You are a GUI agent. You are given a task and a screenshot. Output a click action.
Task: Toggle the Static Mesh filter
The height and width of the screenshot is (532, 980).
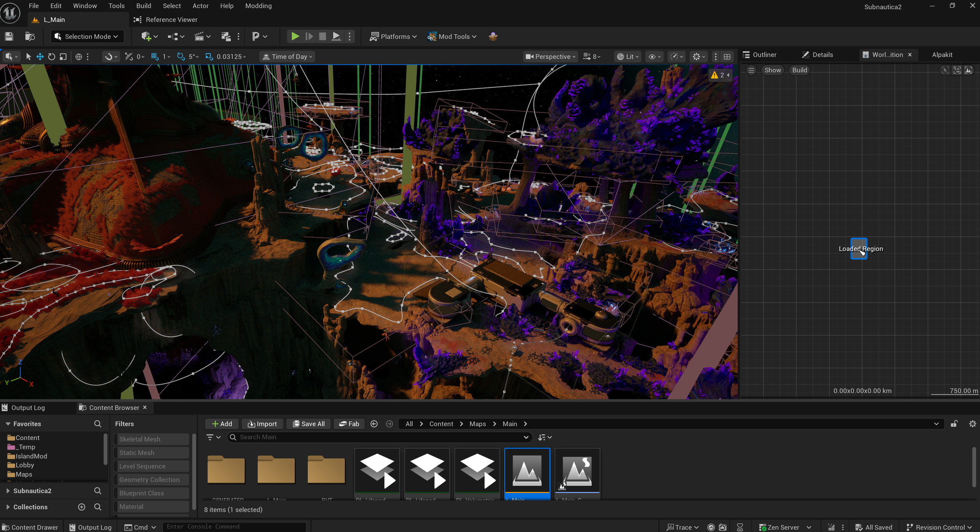coord(151,453)
